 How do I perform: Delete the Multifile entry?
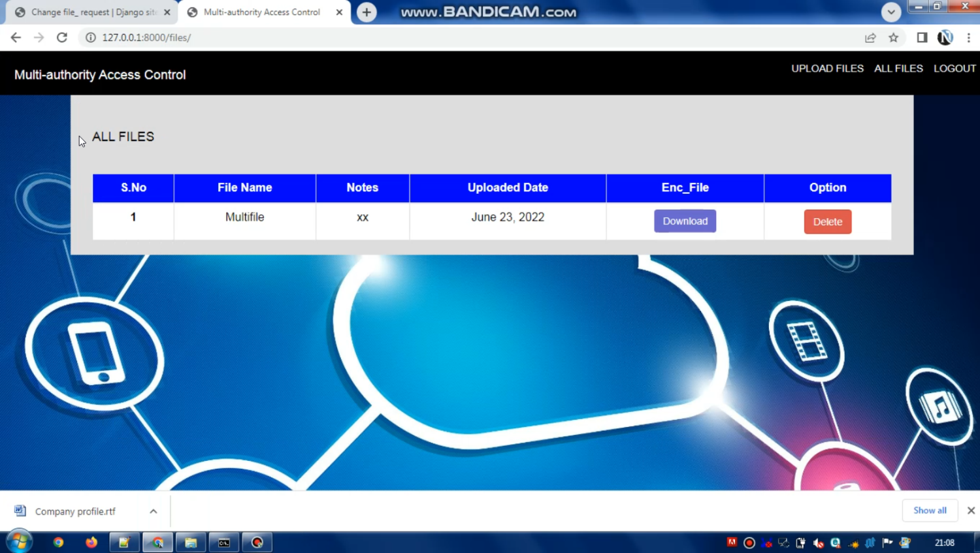coord(827,222)
